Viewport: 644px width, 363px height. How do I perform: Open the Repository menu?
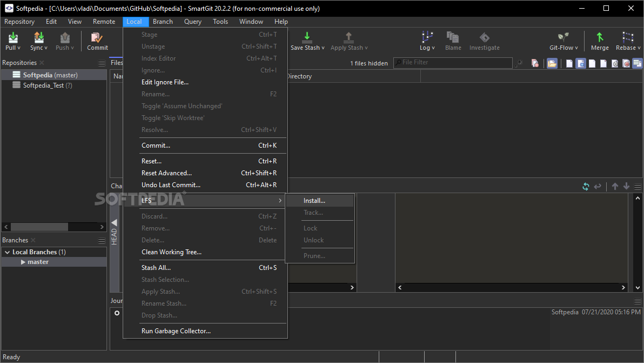click(x=19, y=22)
